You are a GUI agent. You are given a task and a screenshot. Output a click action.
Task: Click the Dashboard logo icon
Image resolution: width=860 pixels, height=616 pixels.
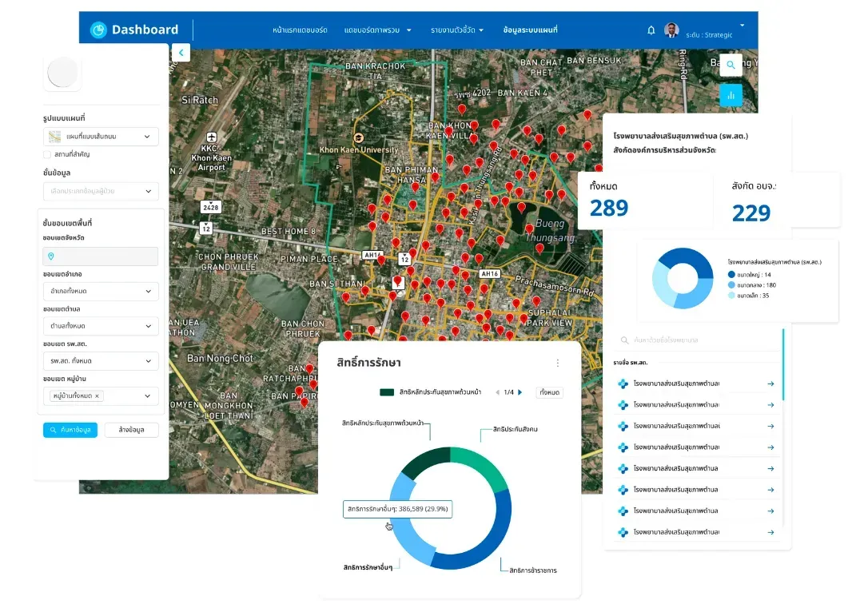point(98,30)
